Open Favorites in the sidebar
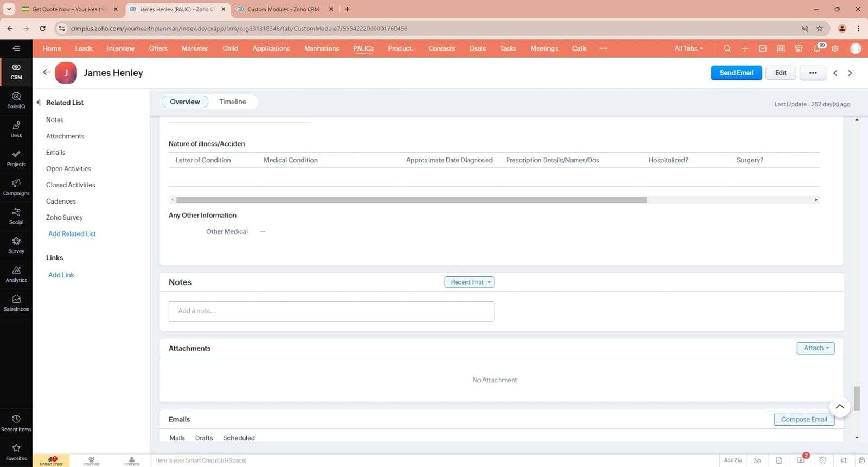The height and width of the screenshot is (467, 868). [16, 452]
